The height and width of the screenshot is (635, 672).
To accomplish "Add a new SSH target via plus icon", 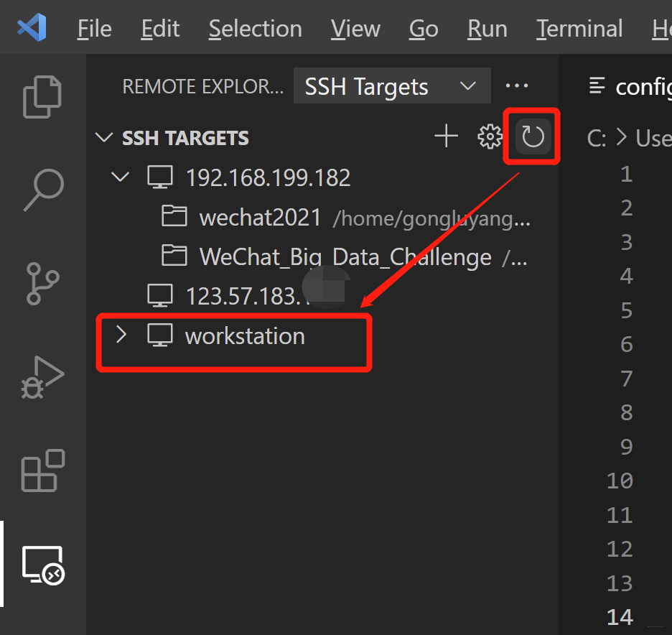I will coord(446,136).
